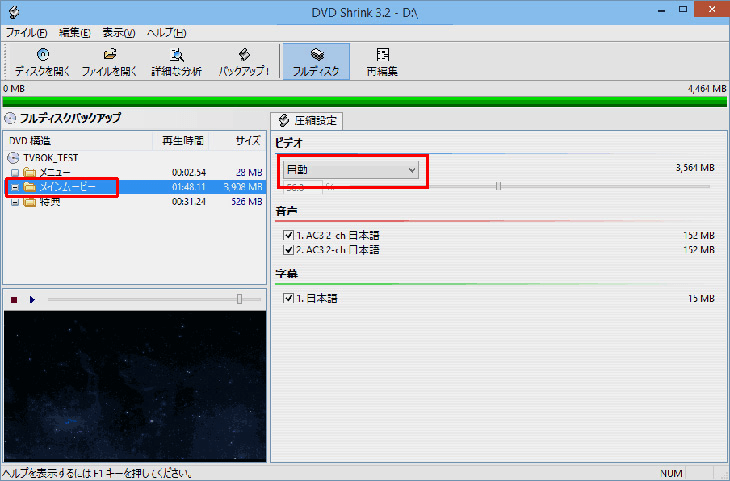This screenshot has height=481, width=730.
Task: Click the バックアップ! toolbar icon
Action: tap(244, 55)
